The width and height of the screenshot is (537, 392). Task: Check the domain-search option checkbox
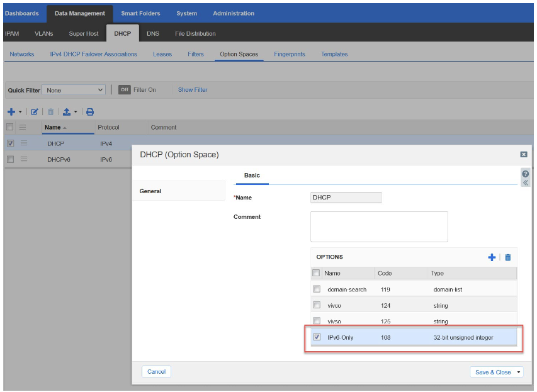pyautogui.click(x=317, y=289)
